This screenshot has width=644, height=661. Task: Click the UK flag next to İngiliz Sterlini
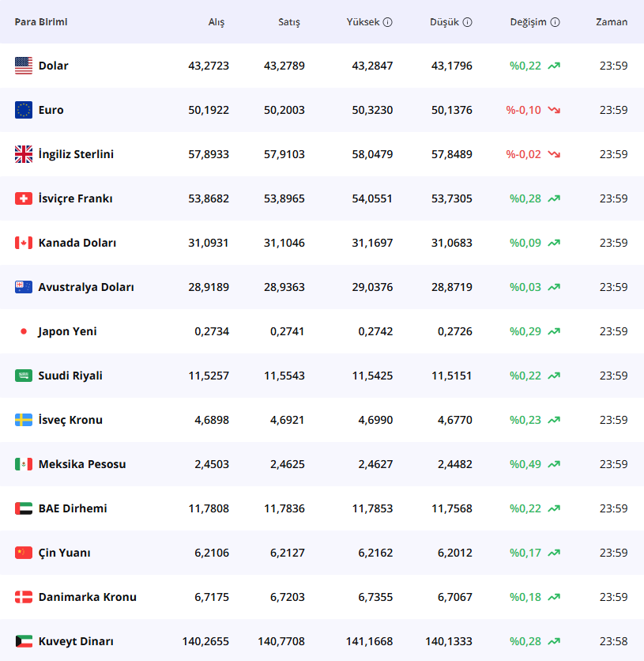tap(24, 154)
